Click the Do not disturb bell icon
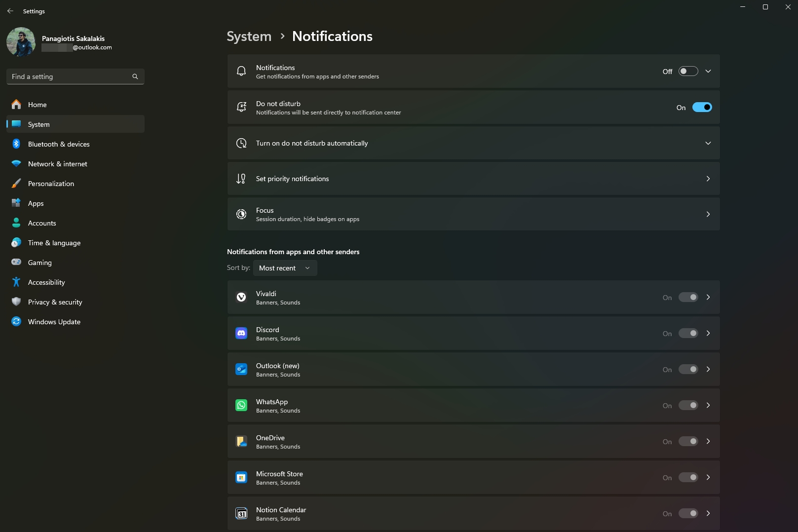 click(241, 107)
